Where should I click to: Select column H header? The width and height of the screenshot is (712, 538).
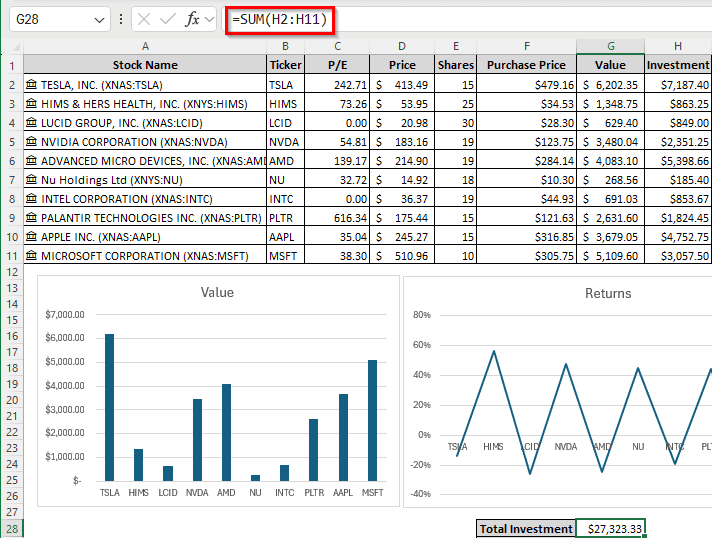pos(678,46)
